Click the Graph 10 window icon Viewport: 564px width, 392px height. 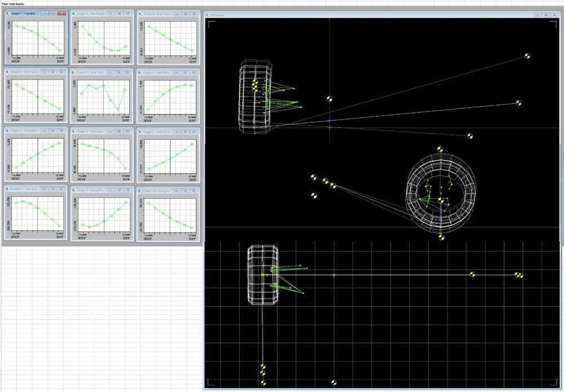click(140, 191)
